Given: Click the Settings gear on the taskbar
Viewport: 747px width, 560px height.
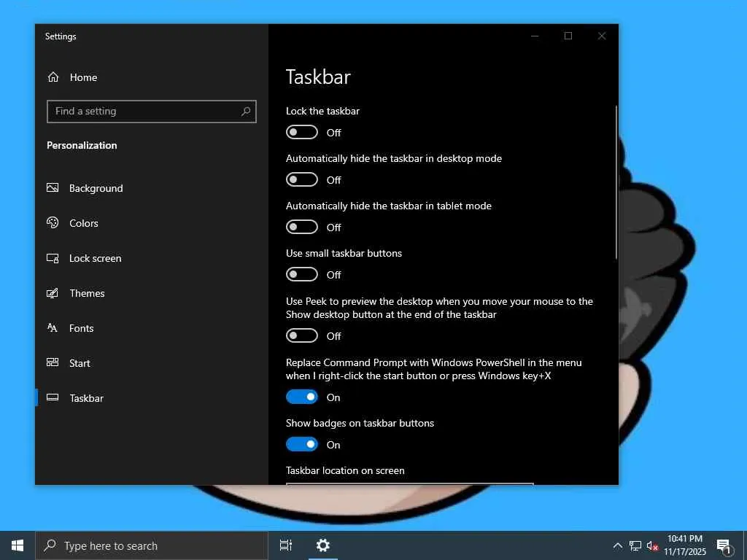Looking at the screenshot, I should coord(323,545).
